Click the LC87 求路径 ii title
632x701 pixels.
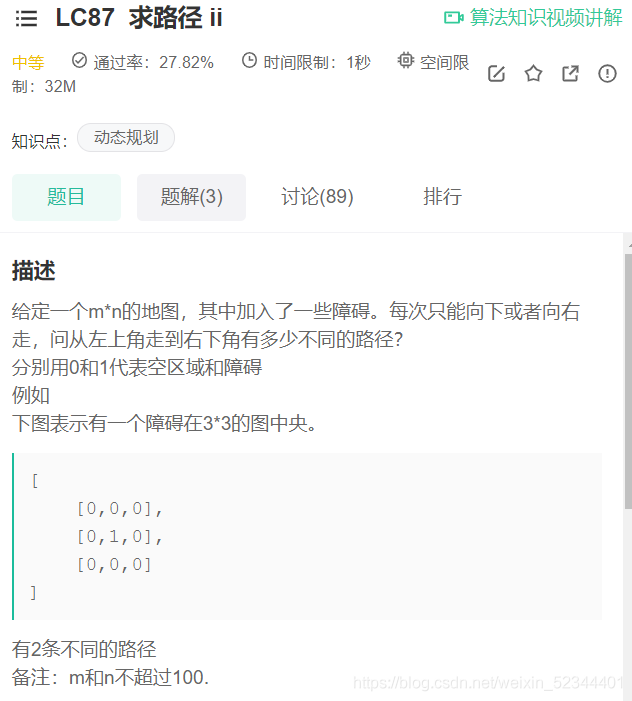click(x=139, y=18)
